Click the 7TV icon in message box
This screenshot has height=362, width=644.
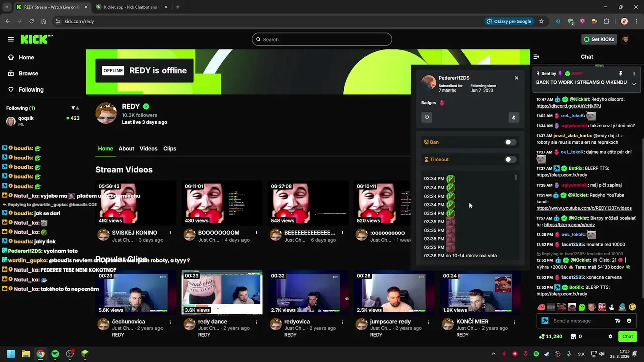(x=618, y=321)
